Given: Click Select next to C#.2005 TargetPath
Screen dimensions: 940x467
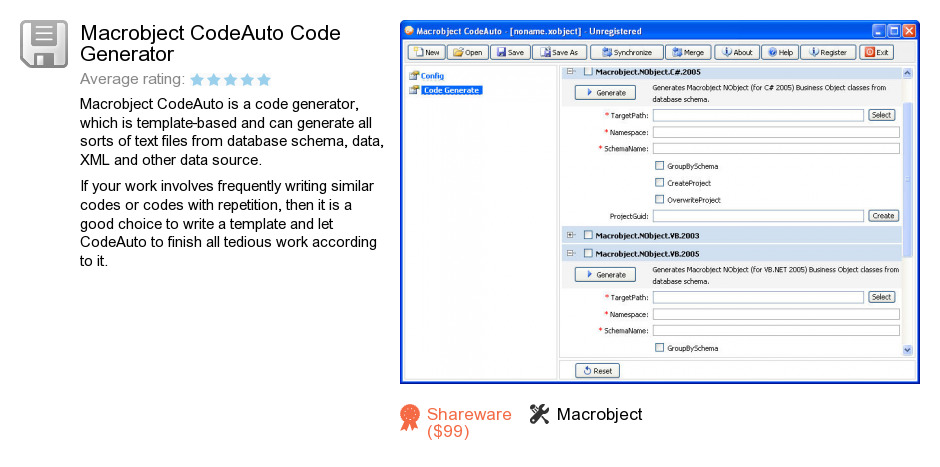Looking at the screenshot, I should pyautogui.click(x=881, y=115).
